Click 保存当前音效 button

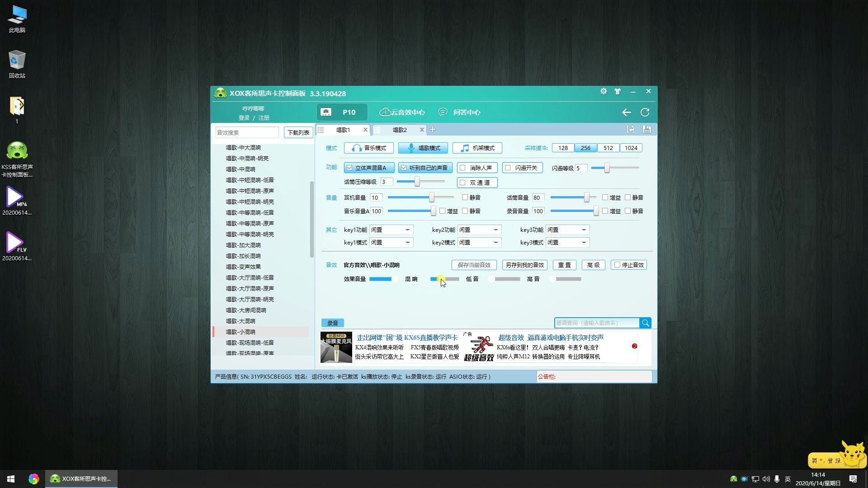473,264
